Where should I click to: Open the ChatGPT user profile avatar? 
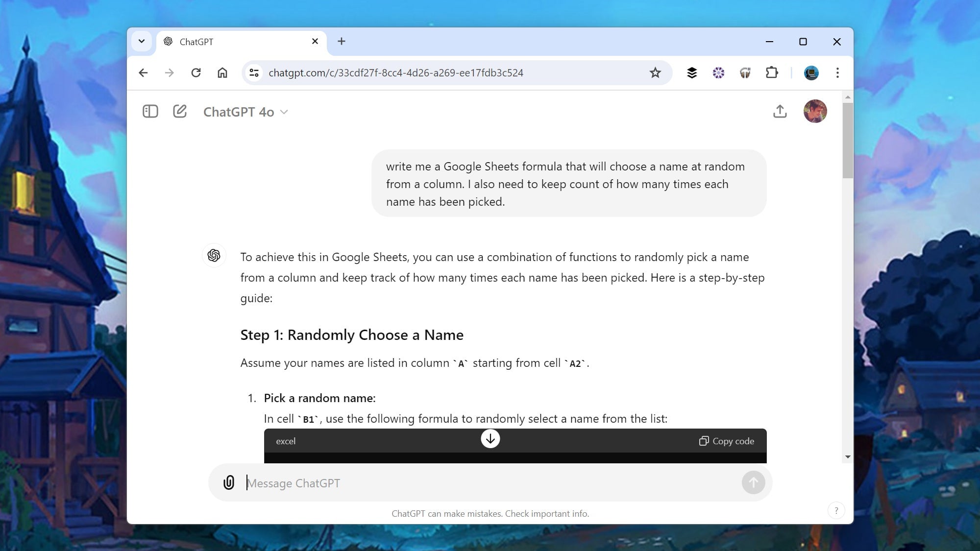815,111
